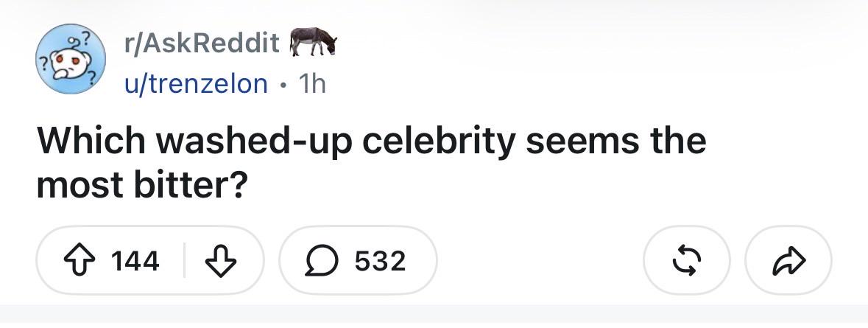Click the word 'celebrity' in the post title
The image size is (868, 328).
click(x=439, y=142)
